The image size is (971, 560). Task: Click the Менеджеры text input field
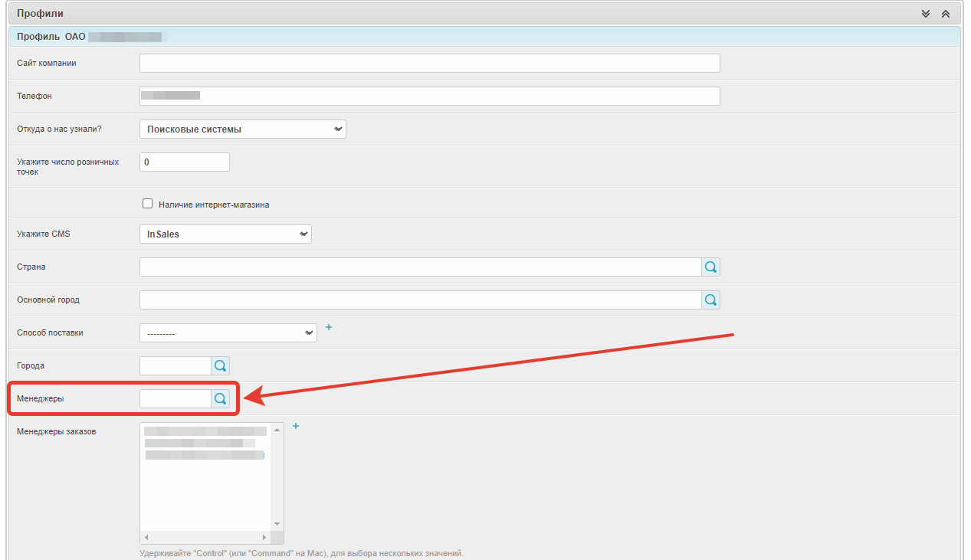pos(176,399)
